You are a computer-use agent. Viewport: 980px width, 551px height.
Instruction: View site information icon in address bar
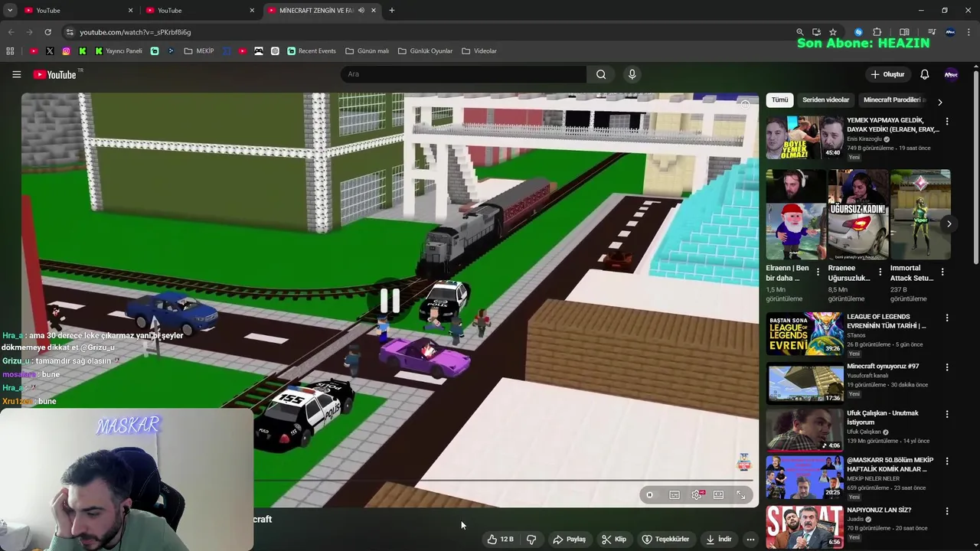[70, 32]
